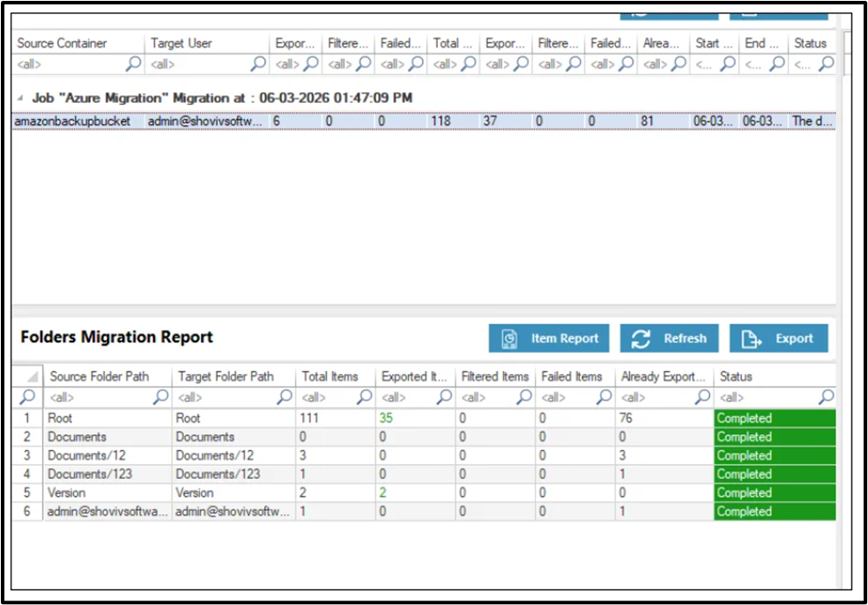This screenshot has height=605, width=868.
Task: Click the Exported It... column header
Action: 415,377
